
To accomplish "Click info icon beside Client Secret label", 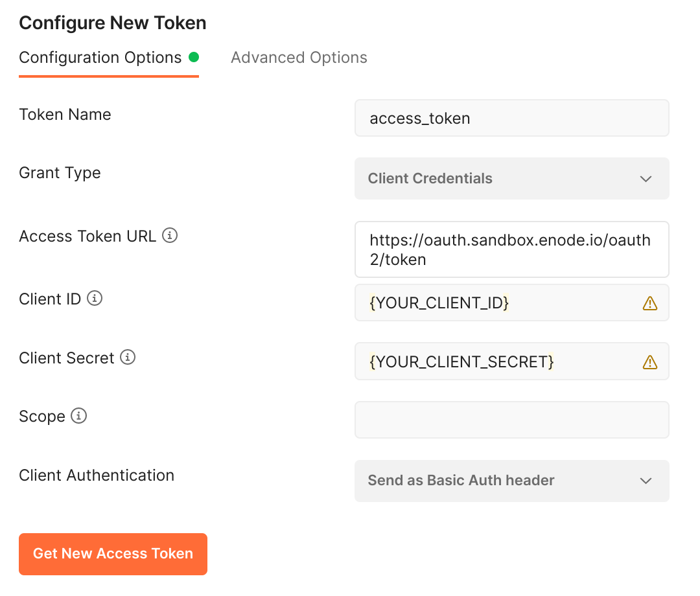I will point(128,358).
